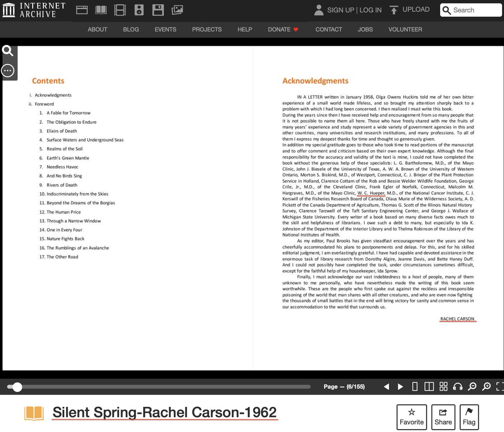This screenshot has height=432, width=504.
Task: Click the 'Page — (6/155)' indicator
Action: [344, 387]
